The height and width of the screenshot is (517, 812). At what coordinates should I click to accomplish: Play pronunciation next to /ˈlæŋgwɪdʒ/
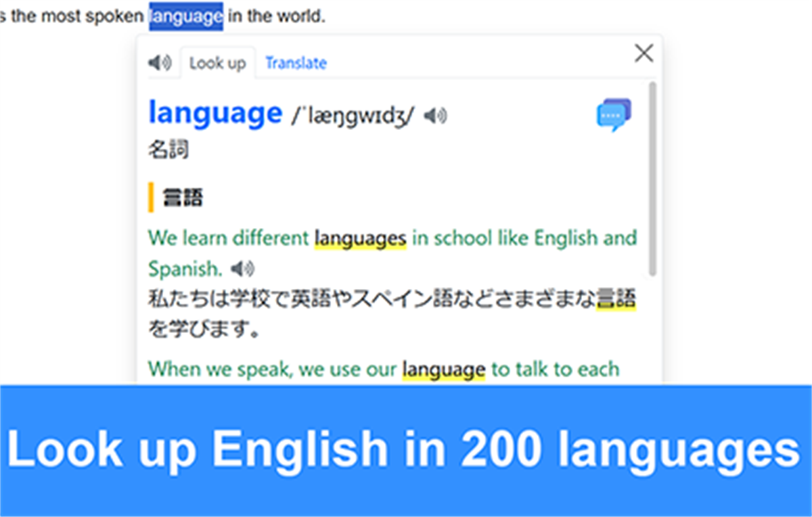pos(436,116)
